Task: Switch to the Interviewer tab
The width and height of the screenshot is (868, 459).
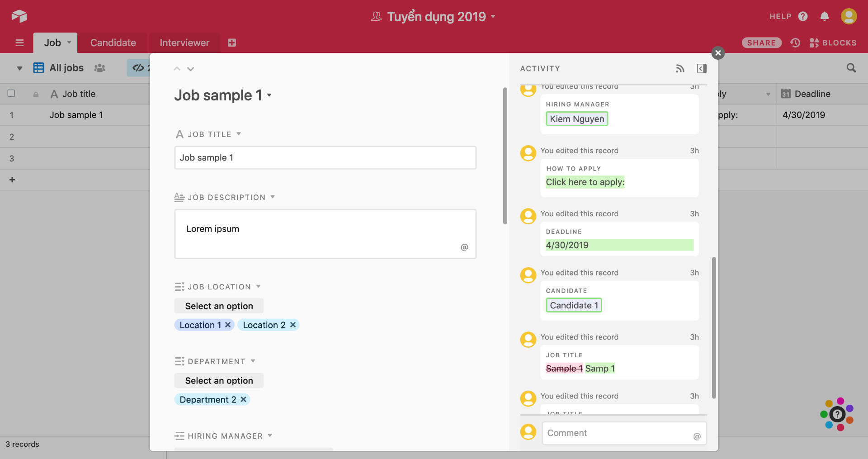Action: pyautogui.click(x=184, y=43)
